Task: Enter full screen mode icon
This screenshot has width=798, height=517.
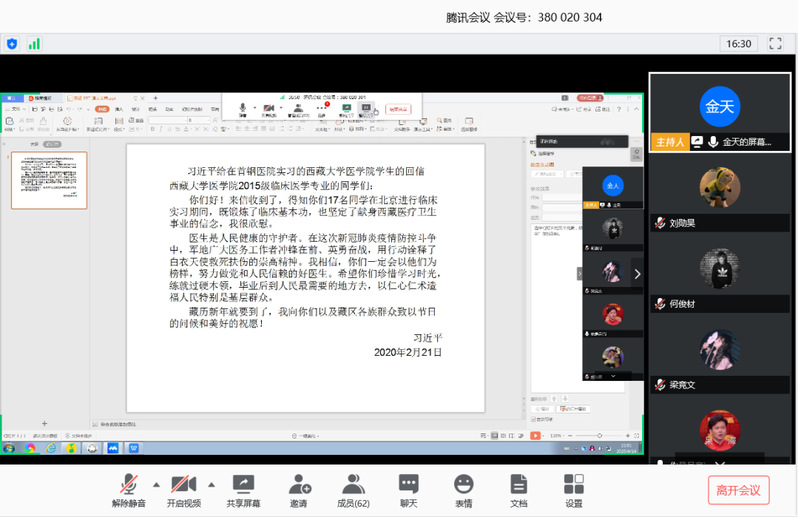Action: pos(775,44)
